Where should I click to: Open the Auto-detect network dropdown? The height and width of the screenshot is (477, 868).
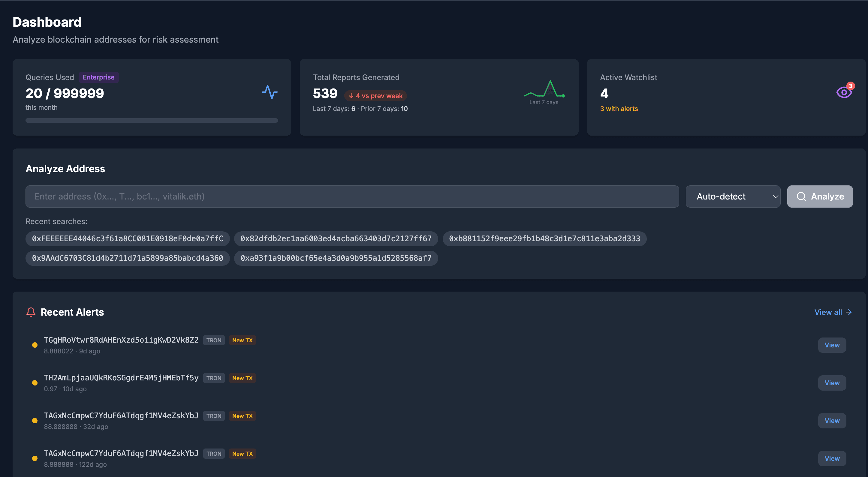[x=733, y=196]
